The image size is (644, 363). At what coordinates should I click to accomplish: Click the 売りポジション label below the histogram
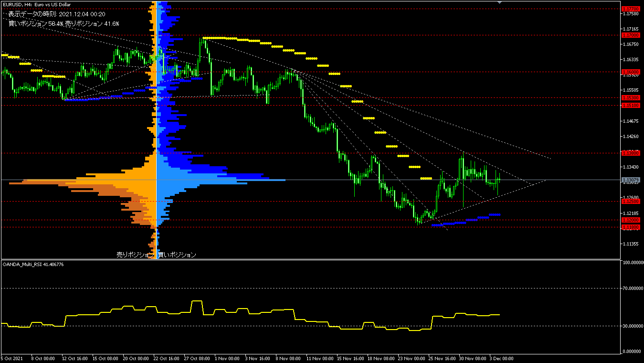point(136,255)
